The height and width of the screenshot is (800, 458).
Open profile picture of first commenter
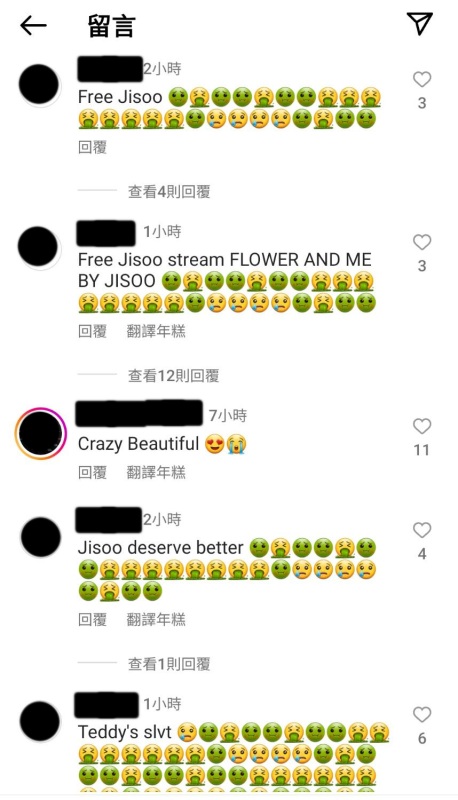(39, 85)
